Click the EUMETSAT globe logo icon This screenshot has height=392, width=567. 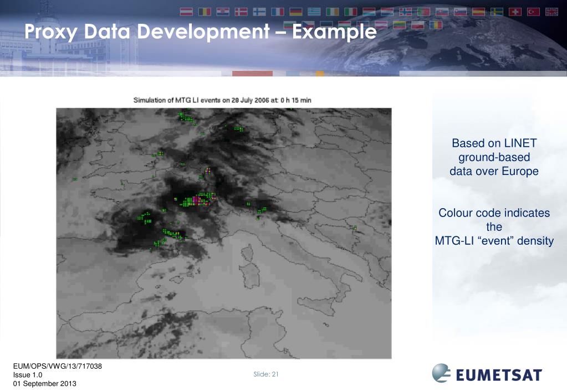click(441, 373)
